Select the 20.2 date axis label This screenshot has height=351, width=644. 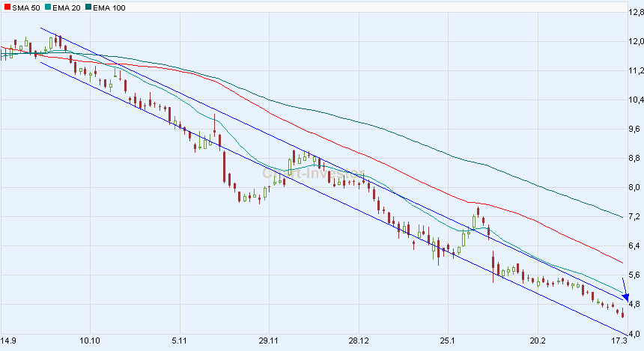(537, 340)
